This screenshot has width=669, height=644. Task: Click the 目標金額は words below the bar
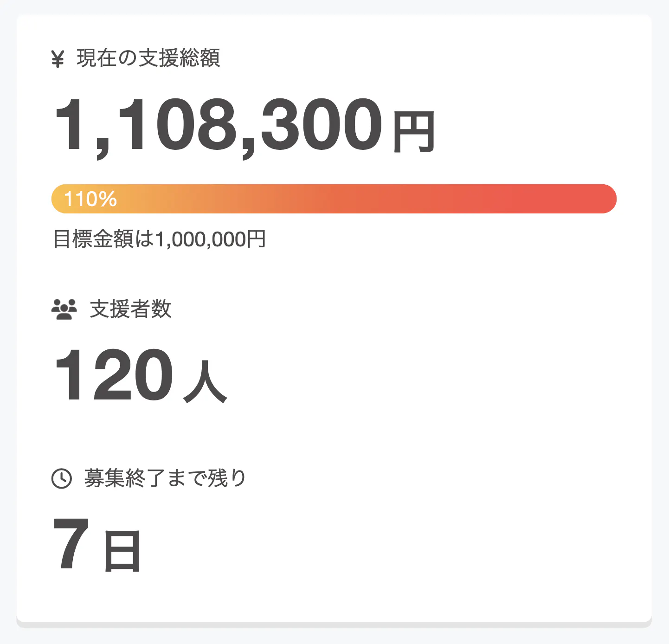(x=103, y=239)
